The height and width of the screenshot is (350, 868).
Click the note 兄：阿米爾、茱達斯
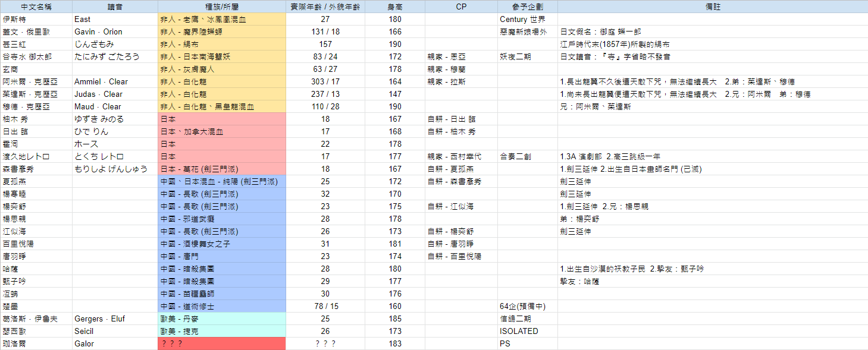(713, 107)
